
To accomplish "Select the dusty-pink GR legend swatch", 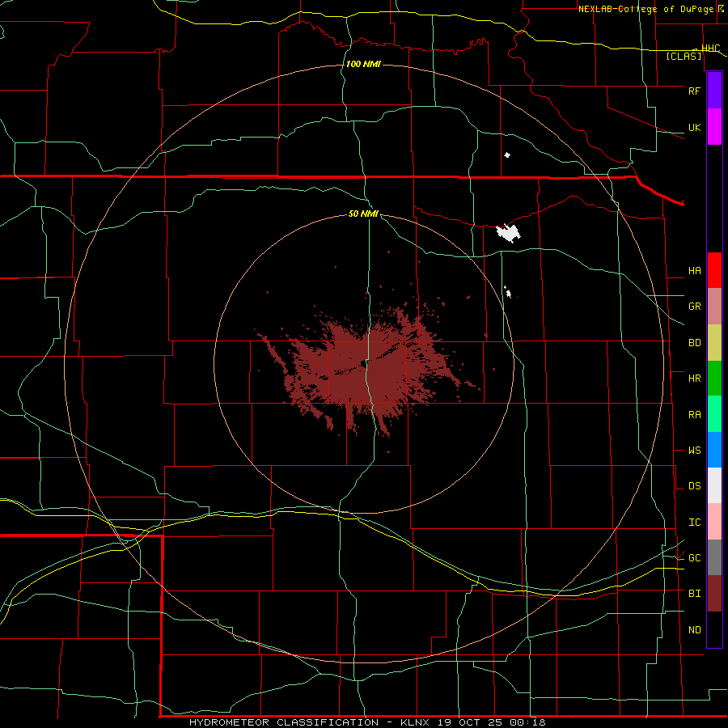I will 714,307.
